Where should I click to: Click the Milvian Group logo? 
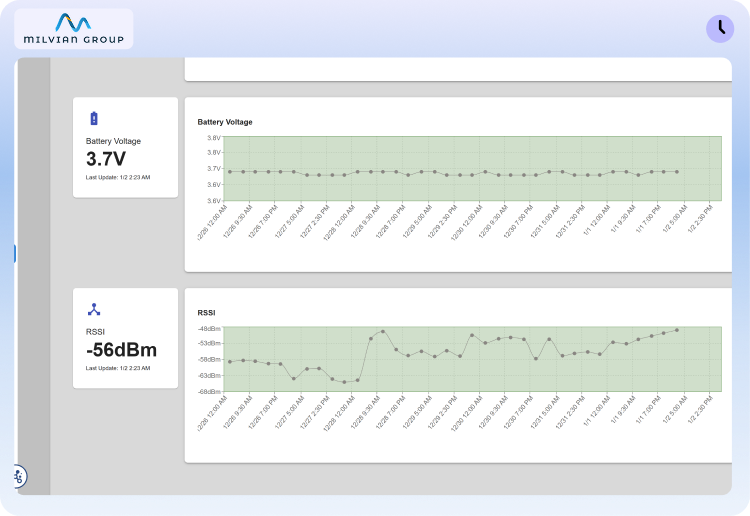click(74, 29)
